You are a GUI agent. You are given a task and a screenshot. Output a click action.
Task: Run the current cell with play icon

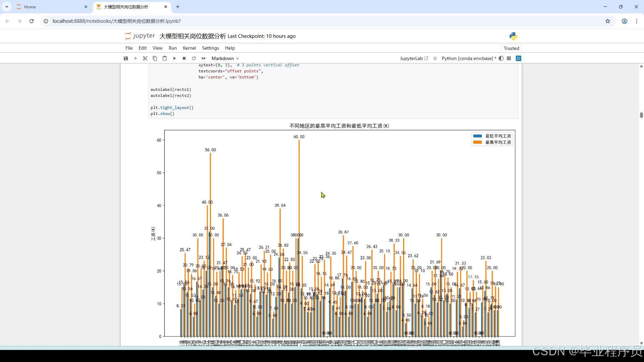174,58
